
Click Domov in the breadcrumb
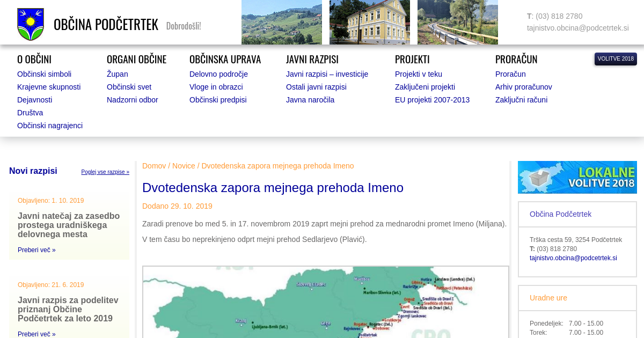coord(153,166)
